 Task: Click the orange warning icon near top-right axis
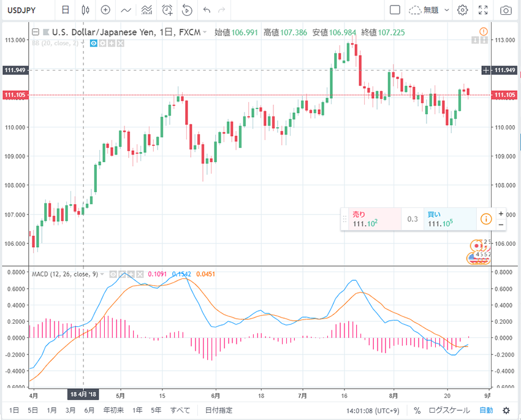[x=484, y=31]
